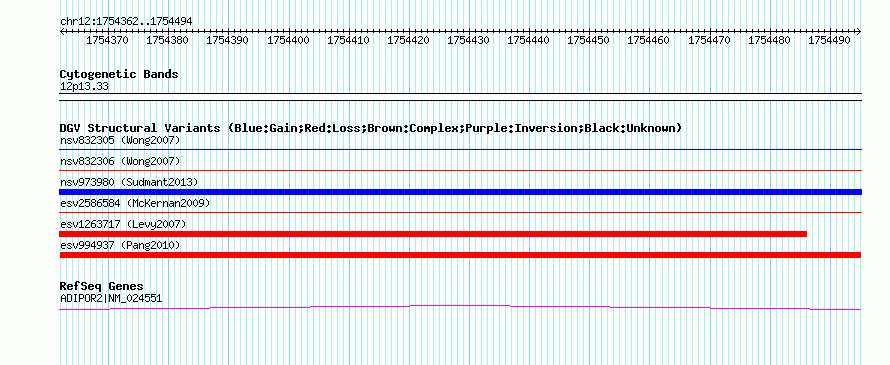890x365 pixels.
Task: Click ruler position 1754380
Action: [167, 41]
